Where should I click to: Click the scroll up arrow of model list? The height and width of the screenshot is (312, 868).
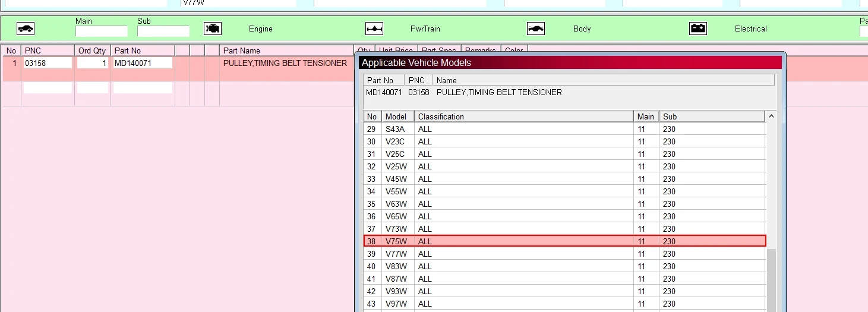[771, 116]
